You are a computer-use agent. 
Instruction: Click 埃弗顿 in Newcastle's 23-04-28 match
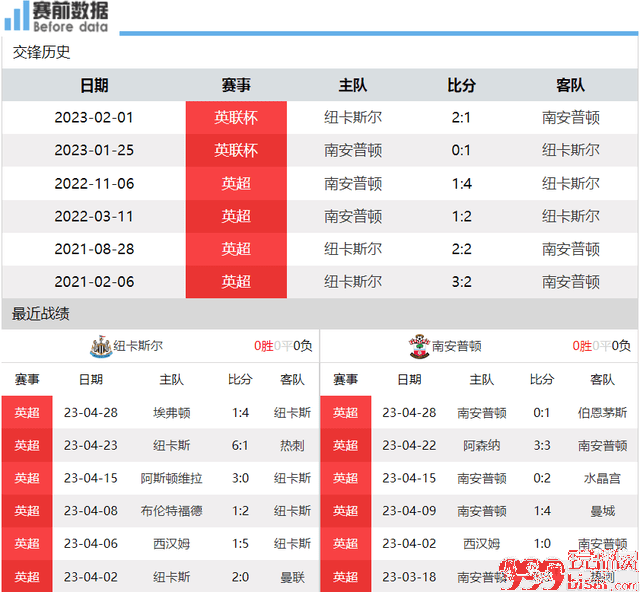(x=171, y=413)
